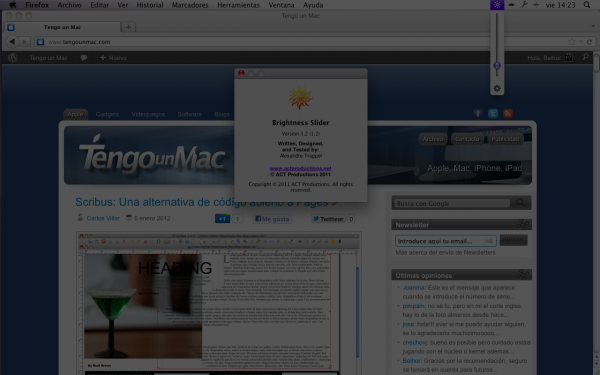Open the Marcadores menu

click(x=190, y=5)
